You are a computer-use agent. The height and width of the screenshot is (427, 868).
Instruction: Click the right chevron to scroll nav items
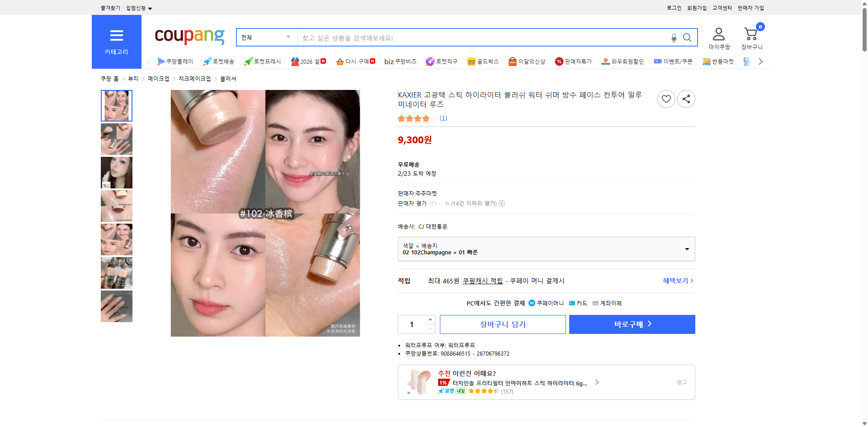760,61
